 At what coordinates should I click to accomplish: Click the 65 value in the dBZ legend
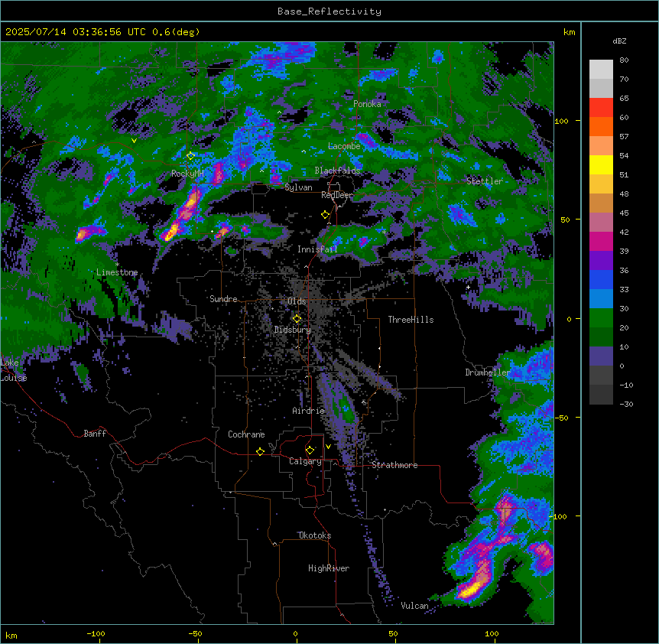[624, 98]
